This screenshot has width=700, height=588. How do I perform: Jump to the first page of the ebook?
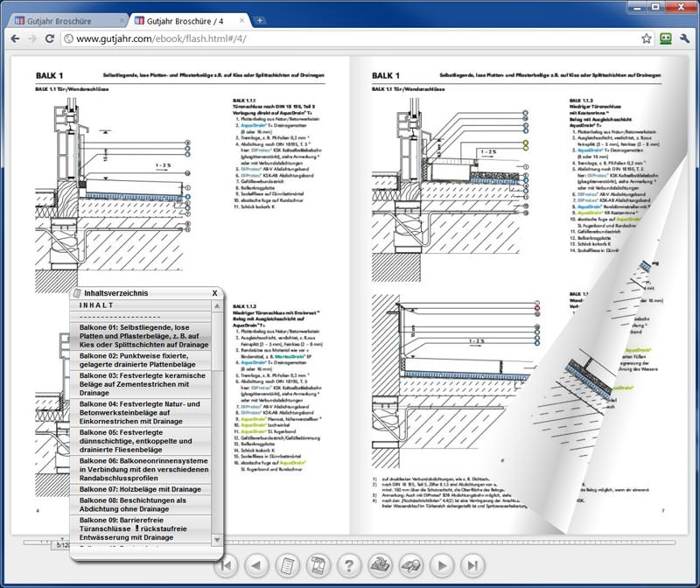point(227,565)
